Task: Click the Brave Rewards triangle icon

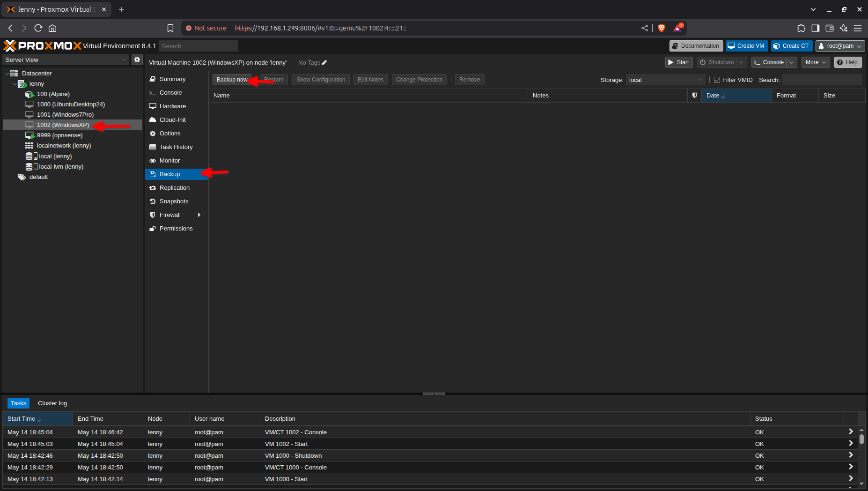Action: tap(678, 28)
